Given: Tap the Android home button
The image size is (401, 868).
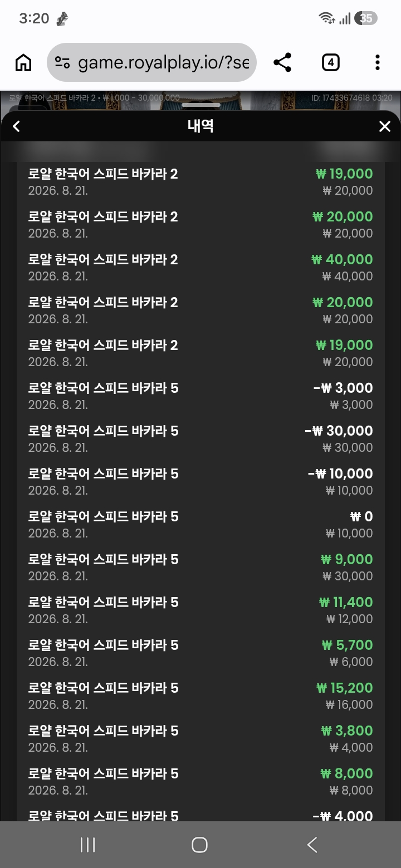Looking at the screenshot, I should pos(199,845).
